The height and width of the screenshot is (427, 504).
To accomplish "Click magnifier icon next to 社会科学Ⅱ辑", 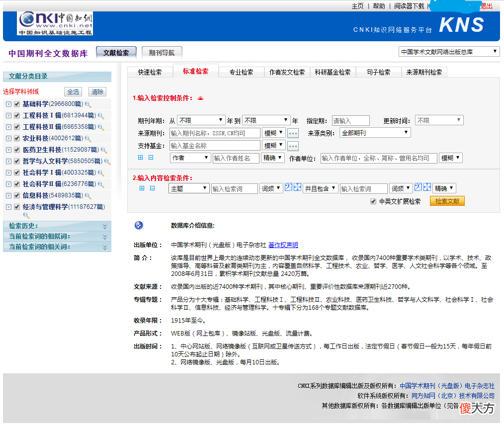I will (x=101, y=184).
